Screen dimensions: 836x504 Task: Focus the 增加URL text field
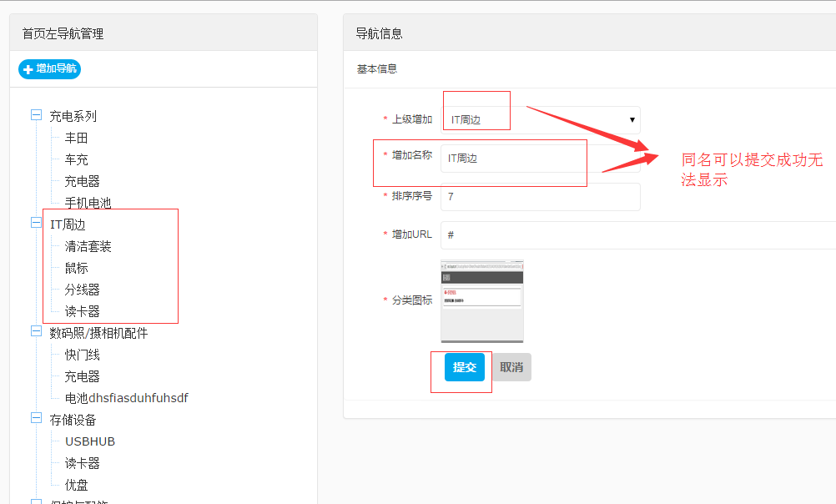pyautogui.click(x=634, y=235)
